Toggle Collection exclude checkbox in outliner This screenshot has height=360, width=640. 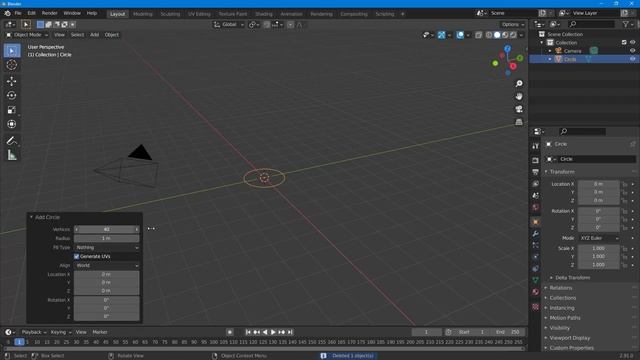click(624, 42)
